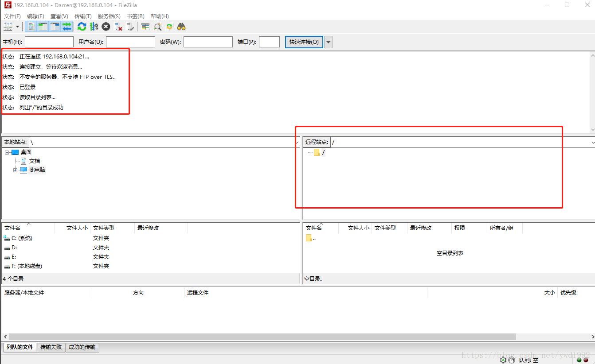595x364 pixels.
Task: Open the 文件(F) menu
Action: 12,16
